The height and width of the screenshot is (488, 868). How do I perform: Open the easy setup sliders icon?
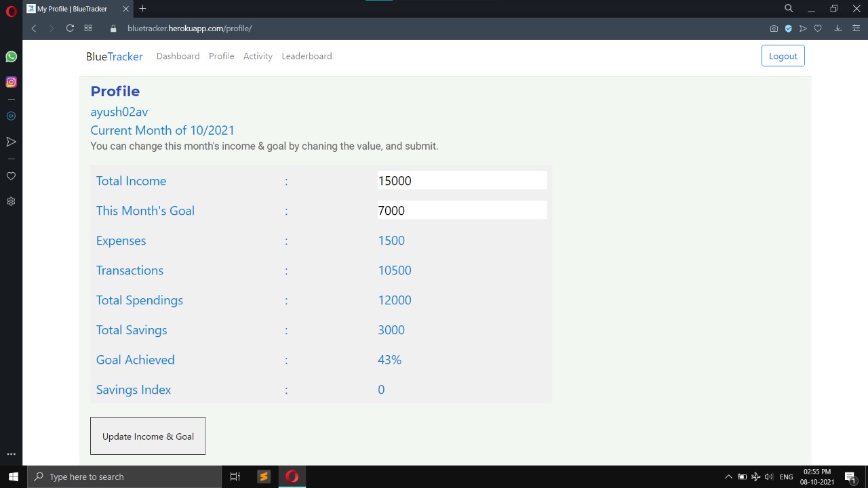coord(856,28)
